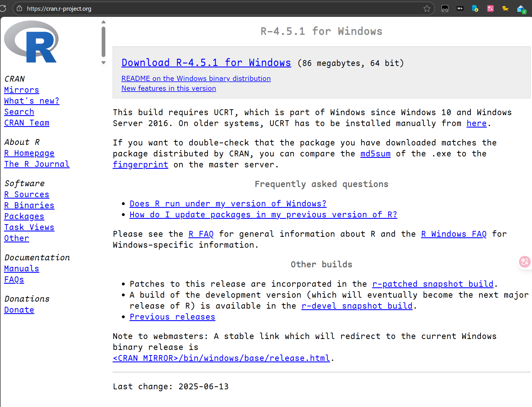
Task: Click the Donate link
Action: click(19, 310)
